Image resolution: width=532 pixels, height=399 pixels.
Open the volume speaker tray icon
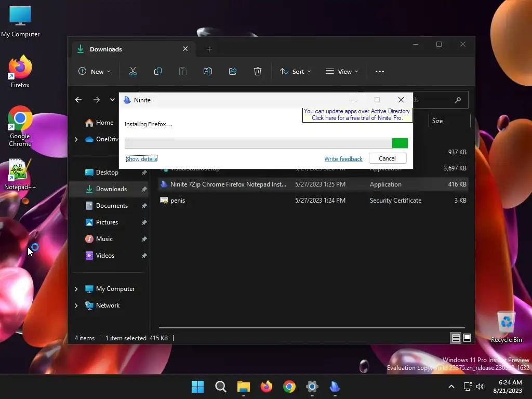click(x=480, y=387)
